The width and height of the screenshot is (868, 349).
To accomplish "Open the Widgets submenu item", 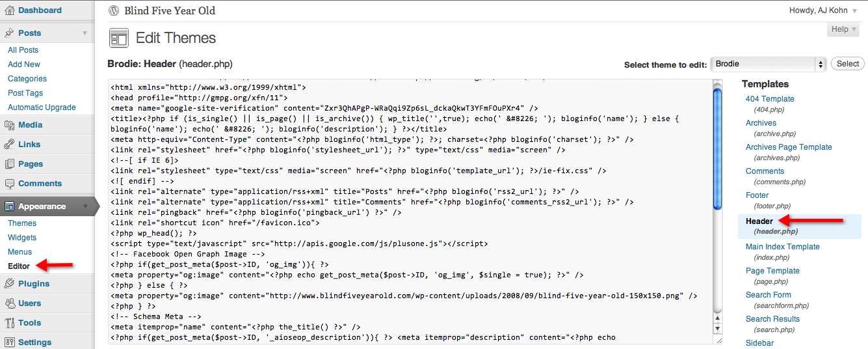I will tap(22, 238).
